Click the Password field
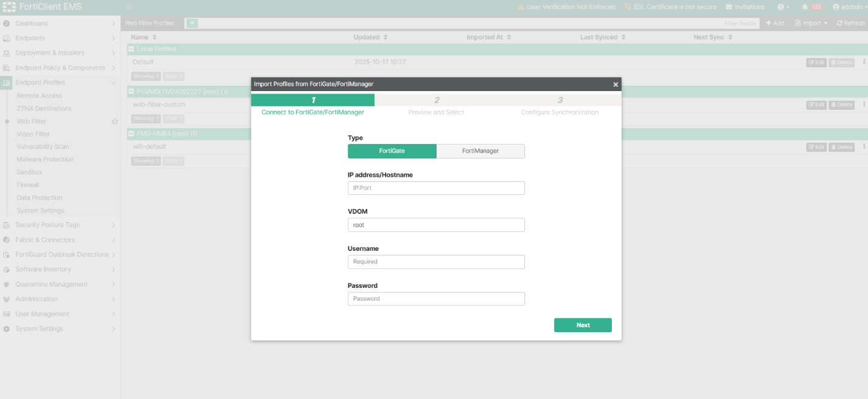The width and height of the screenshot is (868, 399). tap(436, 299)
